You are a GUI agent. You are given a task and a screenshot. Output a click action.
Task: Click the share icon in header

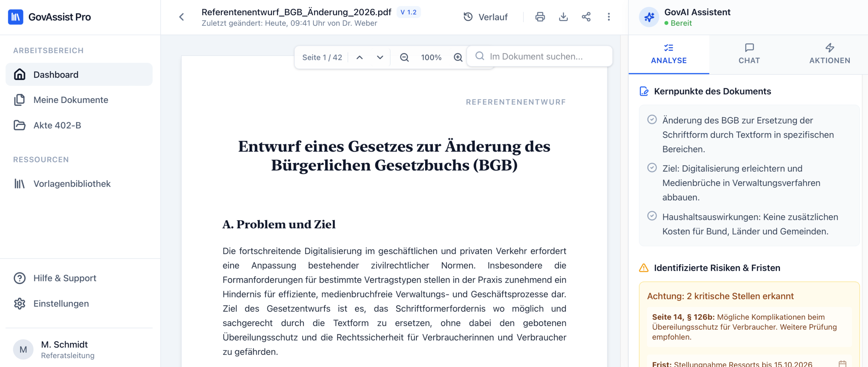[x=586, y=17]
